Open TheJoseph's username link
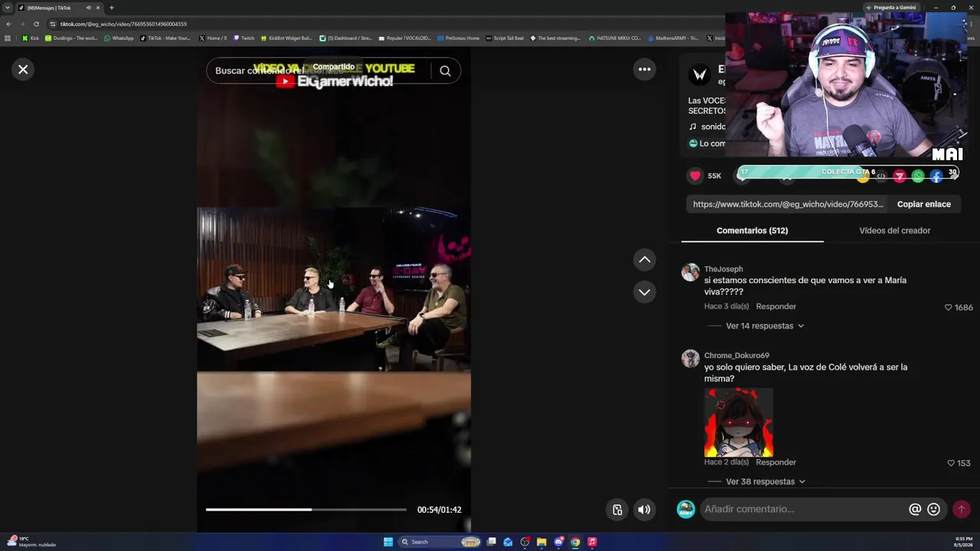980x551 pixels. [724, 269]
